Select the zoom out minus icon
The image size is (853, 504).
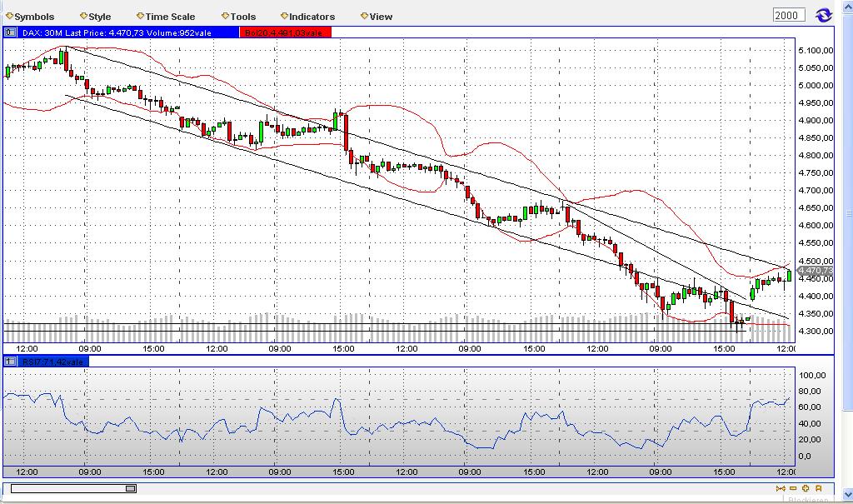click(x=792, y=488)
